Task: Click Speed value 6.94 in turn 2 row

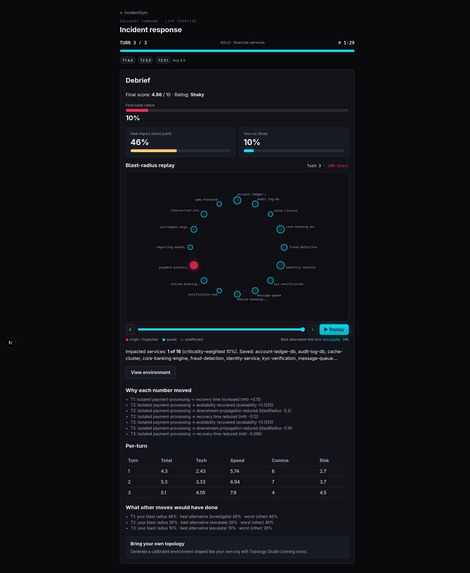Action: pyautogui.click(x=235, y=482)
